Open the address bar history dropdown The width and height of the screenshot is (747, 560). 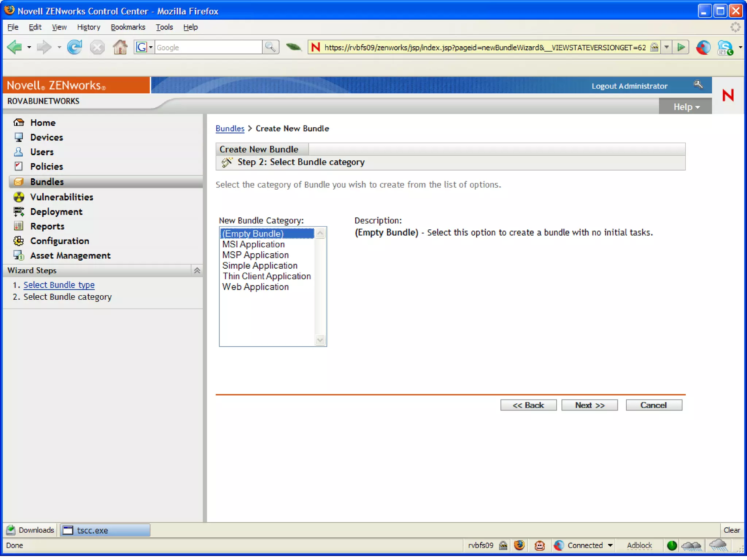coord(666,47)
